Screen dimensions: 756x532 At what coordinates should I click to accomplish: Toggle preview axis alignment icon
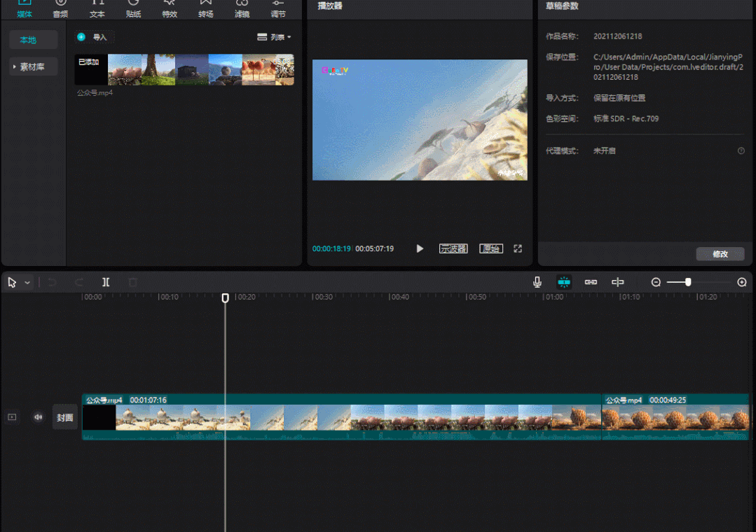click(618, 282)
